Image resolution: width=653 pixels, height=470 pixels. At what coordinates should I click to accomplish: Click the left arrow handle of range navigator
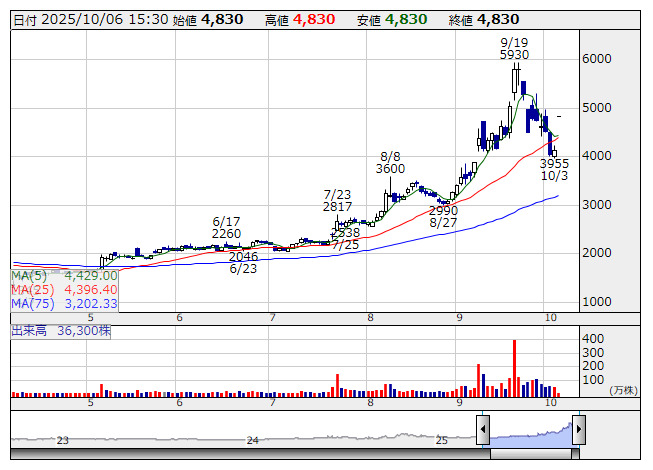tap(483, 431)
